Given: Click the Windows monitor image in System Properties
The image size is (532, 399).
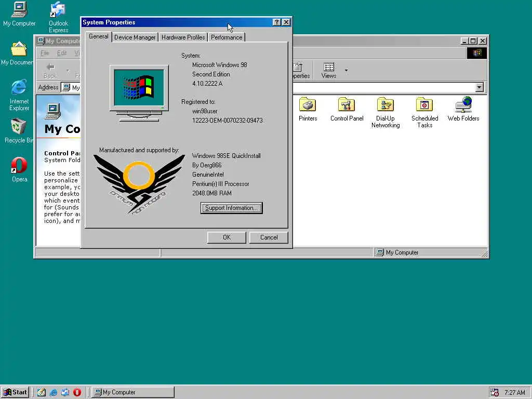Looking at the screenshot, I should click(x=139, y=94).
